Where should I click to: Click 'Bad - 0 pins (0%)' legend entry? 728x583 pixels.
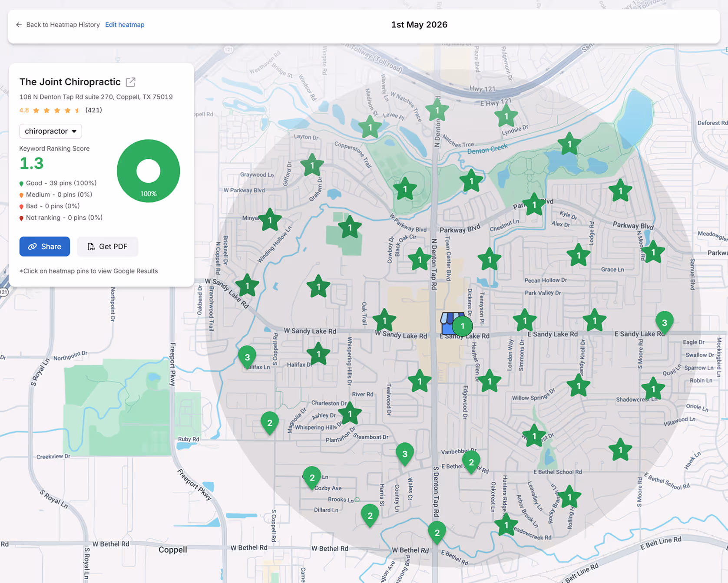point(49,206)
